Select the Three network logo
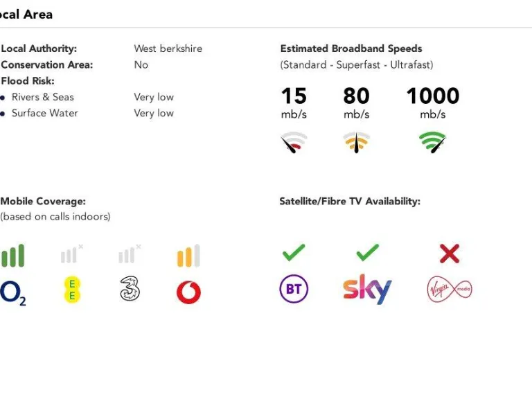This screenshot has height=399, width=532. (x=130, y=289)
